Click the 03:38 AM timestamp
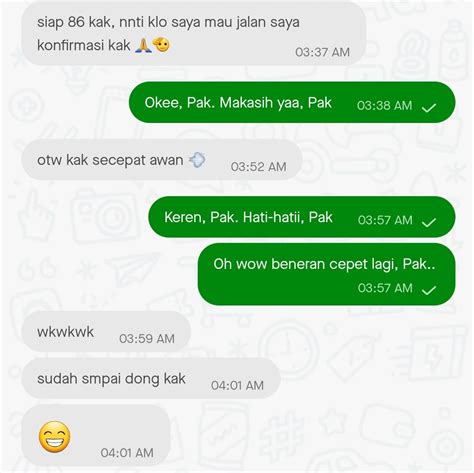474x473 pixels. point(384,105)
